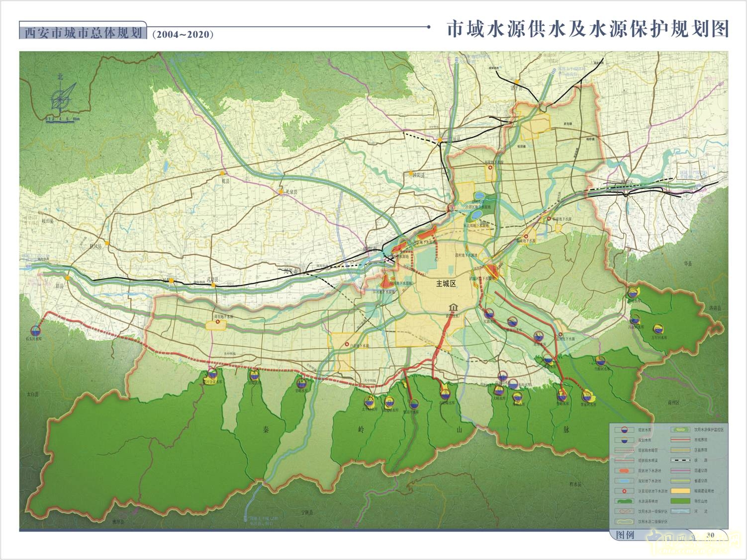Click the green mountain land legend swatch
Viewport: 747px width, 560px height.
tap(681, 501)
